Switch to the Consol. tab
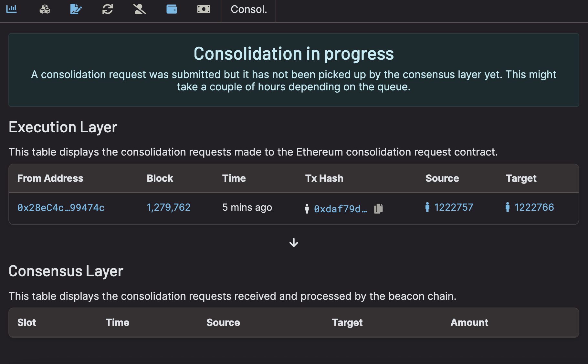This screenshot has height=364, width=588. point(249,10)
